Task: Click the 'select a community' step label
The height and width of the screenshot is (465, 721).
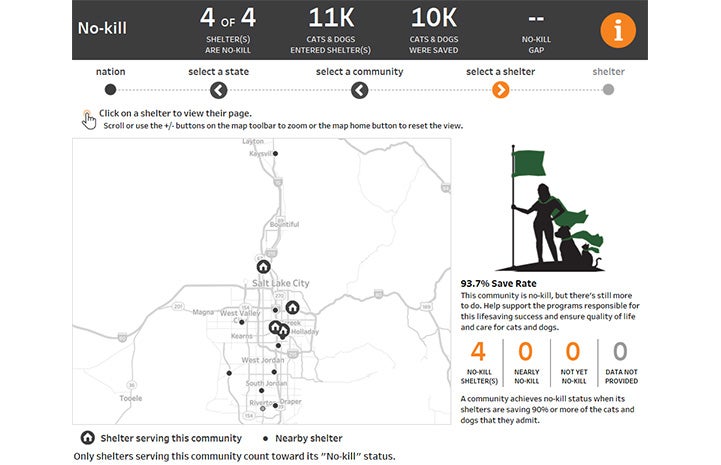Action: 359,72
